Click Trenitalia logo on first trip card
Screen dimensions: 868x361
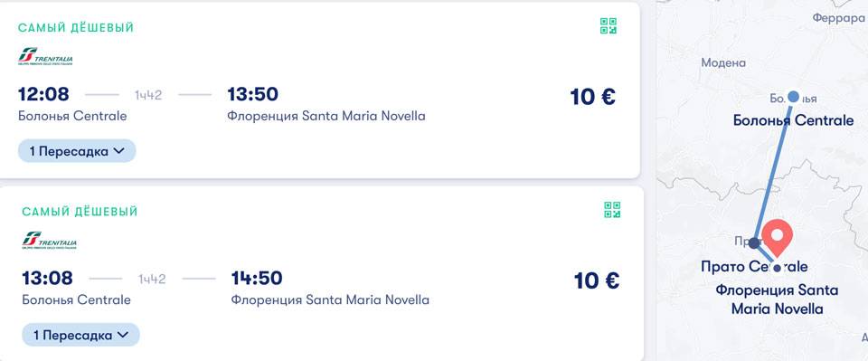click(45, 56)
